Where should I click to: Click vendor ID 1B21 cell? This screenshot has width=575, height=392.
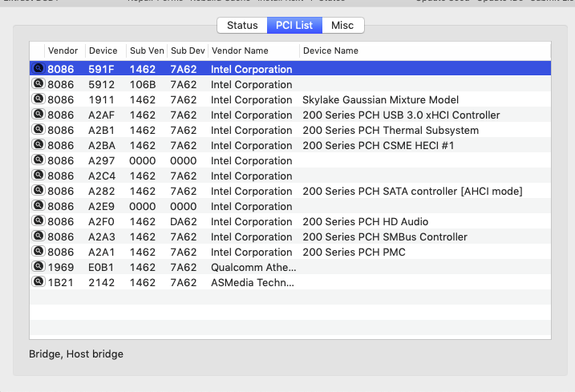click(x=60, y=282)
